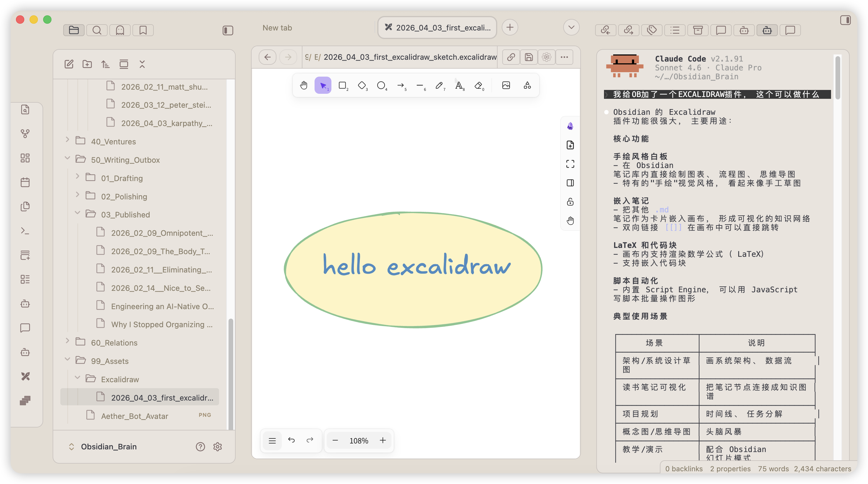Select the freehand Pencil draw tool
Screen dimensions: 868x484
tap(439, 85)
